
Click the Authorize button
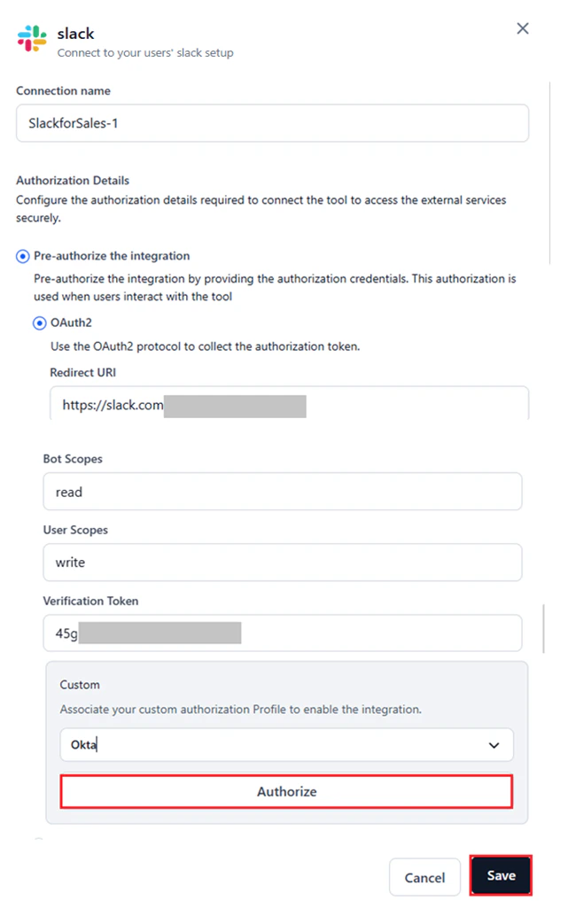[x=285, y=791]
